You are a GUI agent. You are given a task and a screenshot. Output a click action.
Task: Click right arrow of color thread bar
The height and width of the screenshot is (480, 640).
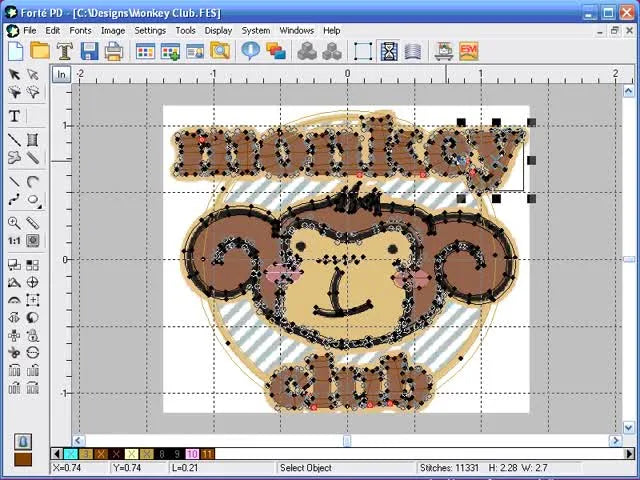tap(631, 454)
